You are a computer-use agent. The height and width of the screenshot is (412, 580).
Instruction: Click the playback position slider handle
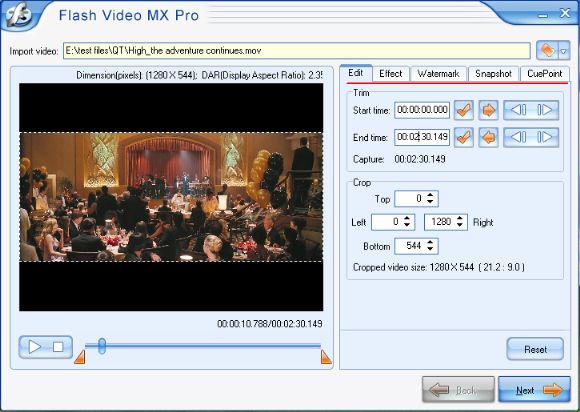pos(102,346)
